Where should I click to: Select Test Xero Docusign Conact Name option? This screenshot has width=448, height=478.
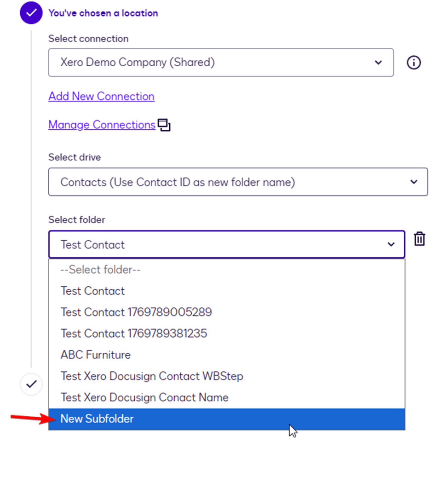pos(144,397)
